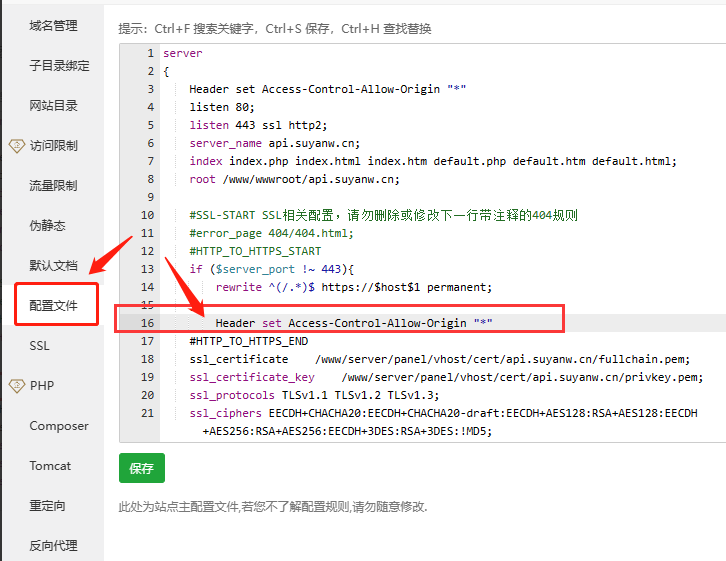Click the '#error_page 404/404.html;' line
Screen dimensions: 726x561
click(x=271, y=233)
